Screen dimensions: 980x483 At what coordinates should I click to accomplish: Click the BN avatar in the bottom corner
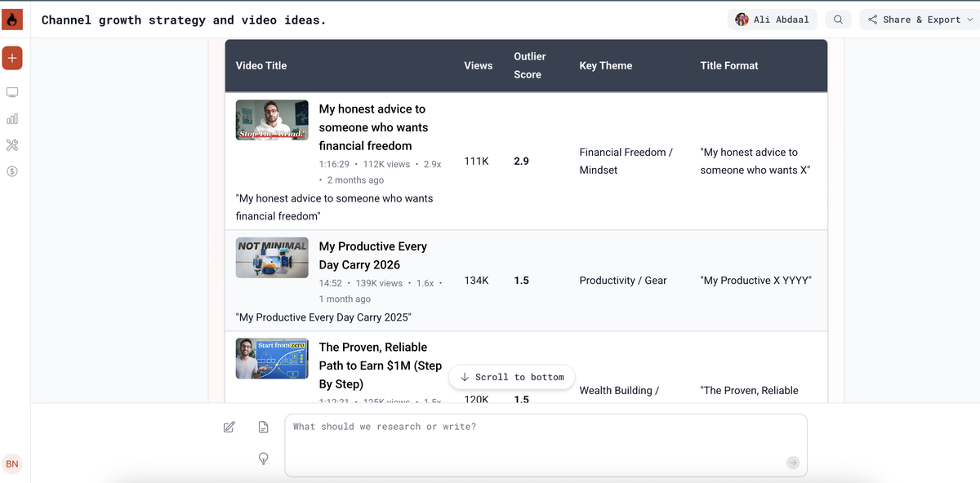click(x=12, y=463)
